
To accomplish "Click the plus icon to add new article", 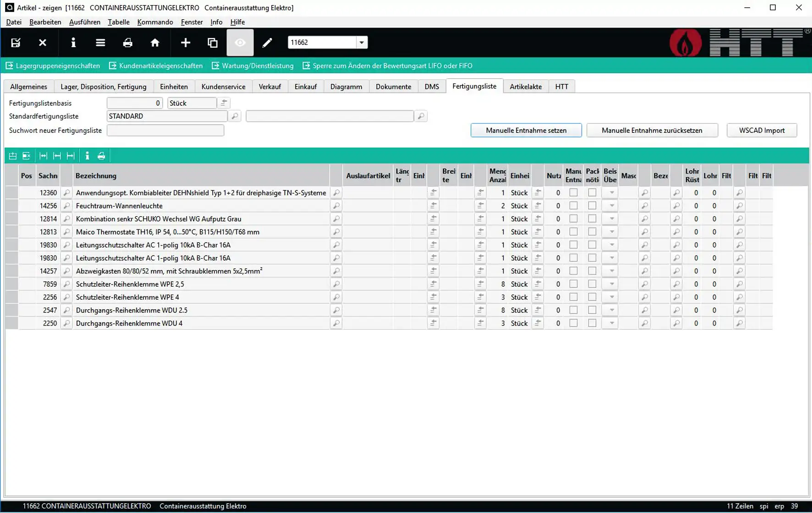I will [x=186, y=43].
